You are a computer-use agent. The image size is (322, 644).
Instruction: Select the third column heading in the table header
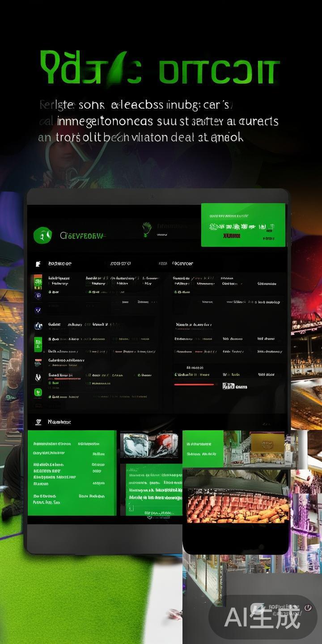182,263
